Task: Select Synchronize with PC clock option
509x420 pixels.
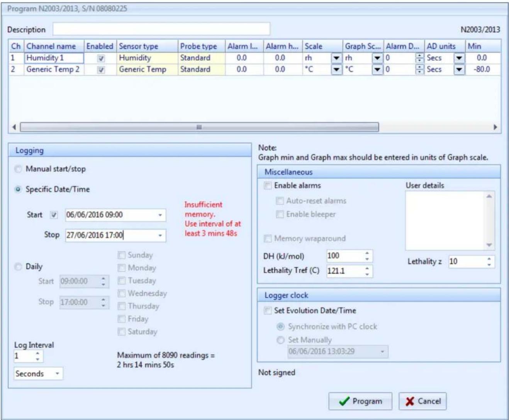Action: [x=280, y=326]
